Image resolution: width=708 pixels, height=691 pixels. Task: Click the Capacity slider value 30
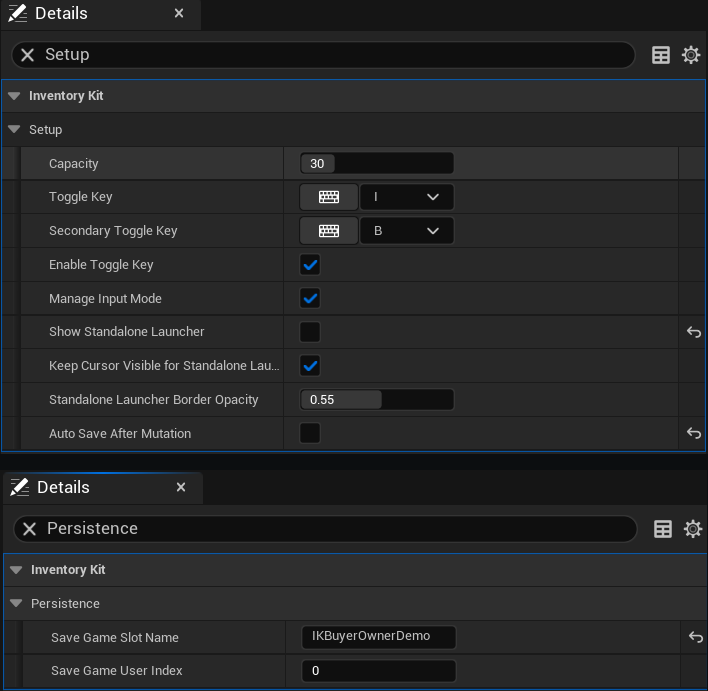[x=377, y=163]
